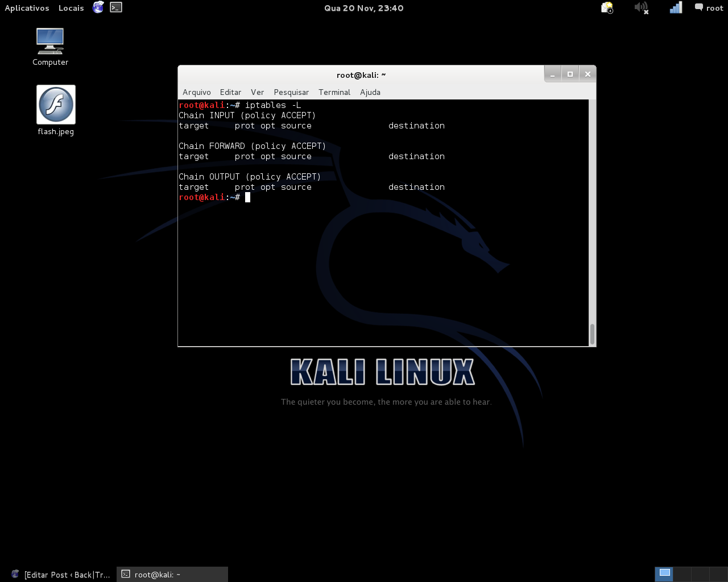
Task: Open the root user menu
Action: coord(709,8)
